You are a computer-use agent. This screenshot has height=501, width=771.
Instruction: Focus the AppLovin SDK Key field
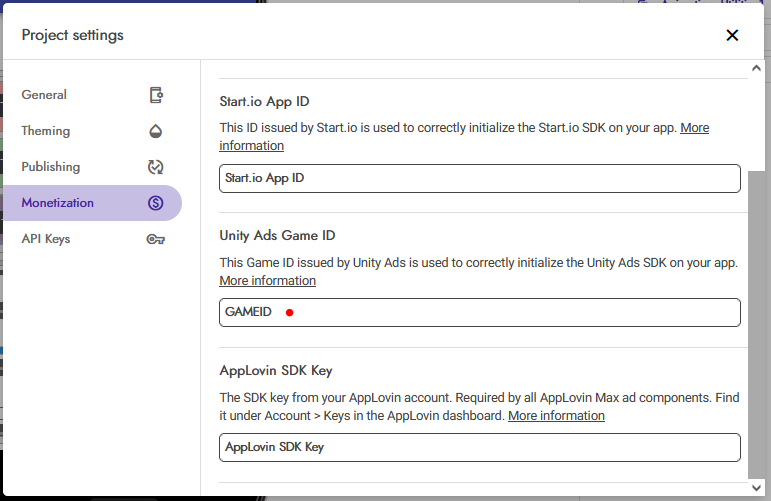click(x=480, y=447)
